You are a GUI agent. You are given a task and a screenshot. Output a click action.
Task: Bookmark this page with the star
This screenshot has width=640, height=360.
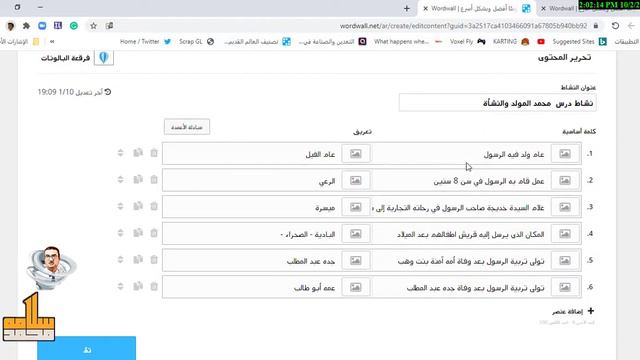tap(93, 26)
